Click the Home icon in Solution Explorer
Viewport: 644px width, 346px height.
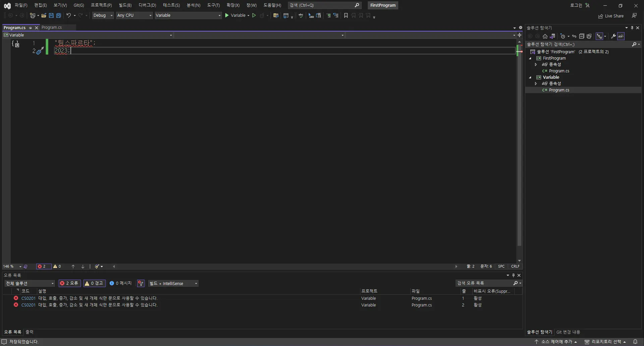(x=545, y=36)
